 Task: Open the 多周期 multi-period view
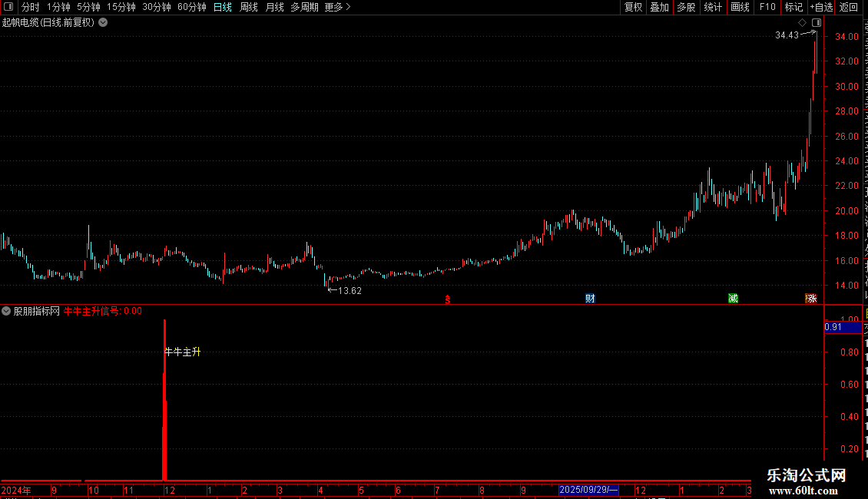coord(304,7)
